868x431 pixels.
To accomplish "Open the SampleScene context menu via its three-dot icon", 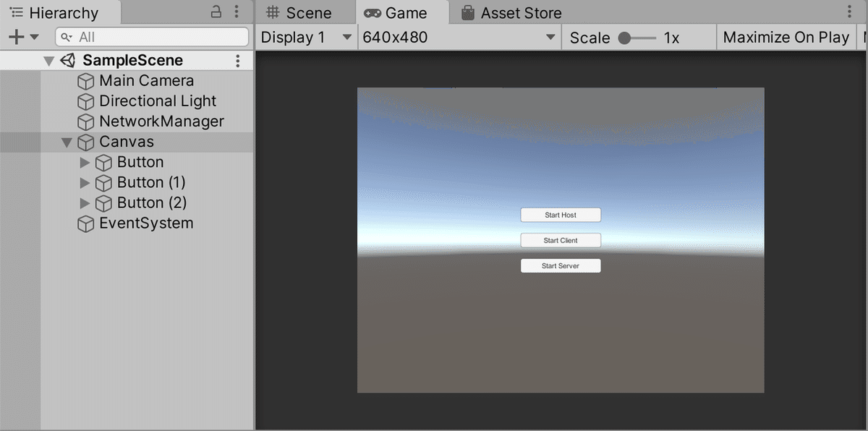I will coord(238,60).
